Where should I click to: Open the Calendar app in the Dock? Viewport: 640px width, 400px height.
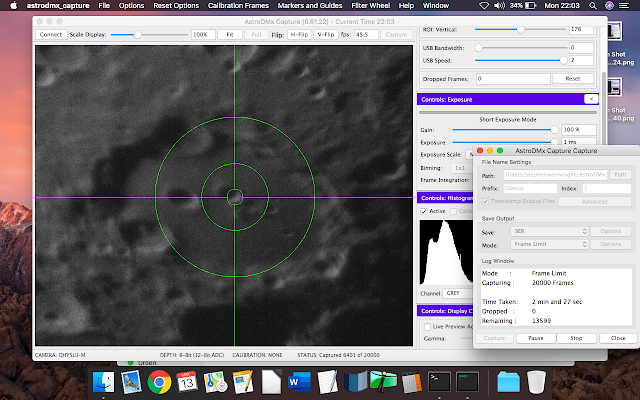pos(187,382)
